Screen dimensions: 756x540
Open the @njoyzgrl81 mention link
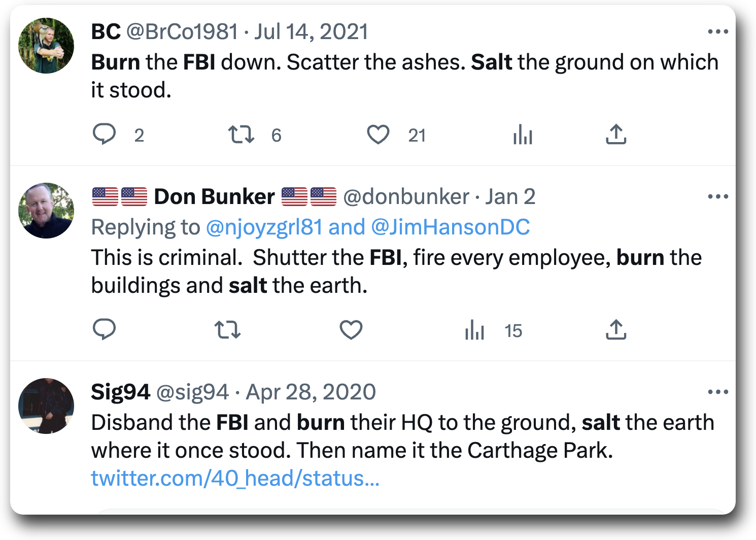tap(264, 227)
